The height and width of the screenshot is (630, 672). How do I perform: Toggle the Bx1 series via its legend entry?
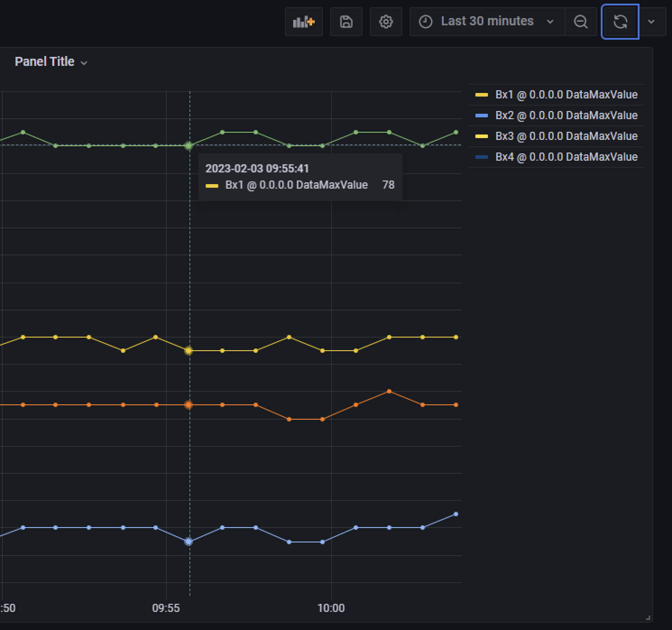(566, 95)
